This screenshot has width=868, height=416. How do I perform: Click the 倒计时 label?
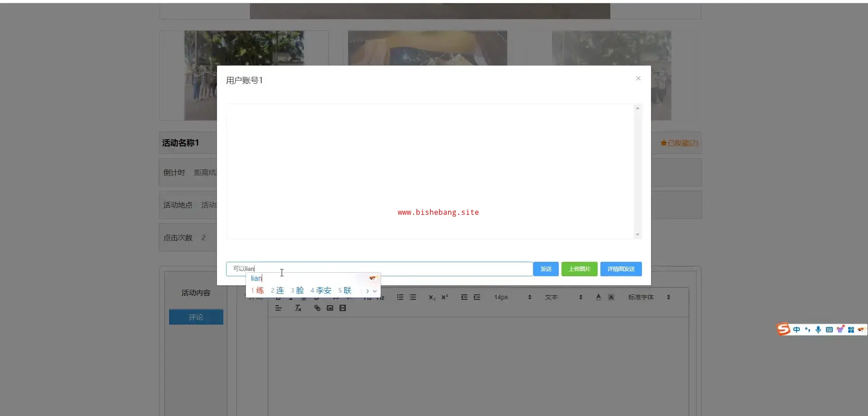(x=174, y=173)
